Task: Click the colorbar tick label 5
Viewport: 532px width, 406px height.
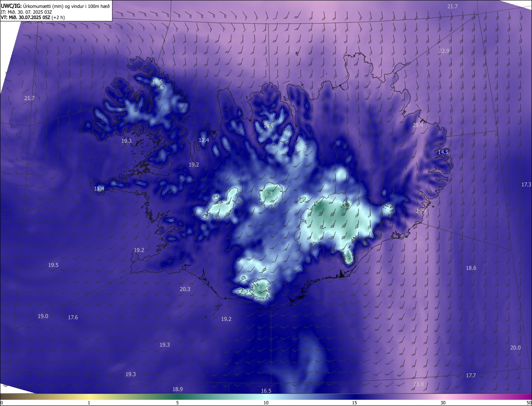Action: pyautogui.click(x=177, y=403)
